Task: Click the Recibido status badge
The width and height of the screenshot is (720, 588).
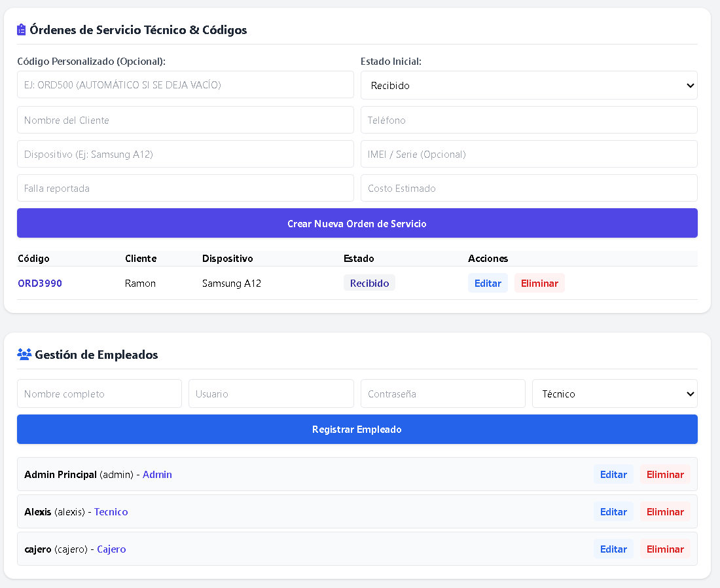Action: click(x=369, y=283)
